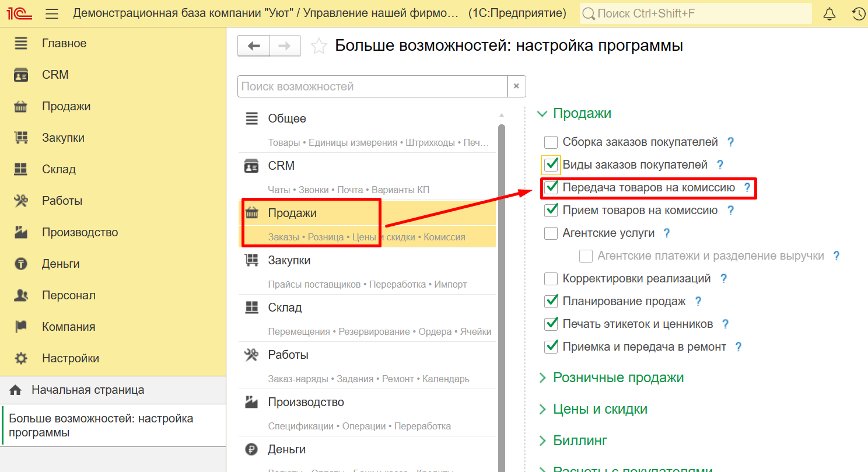Go to Начальная страница

(87, 390)
